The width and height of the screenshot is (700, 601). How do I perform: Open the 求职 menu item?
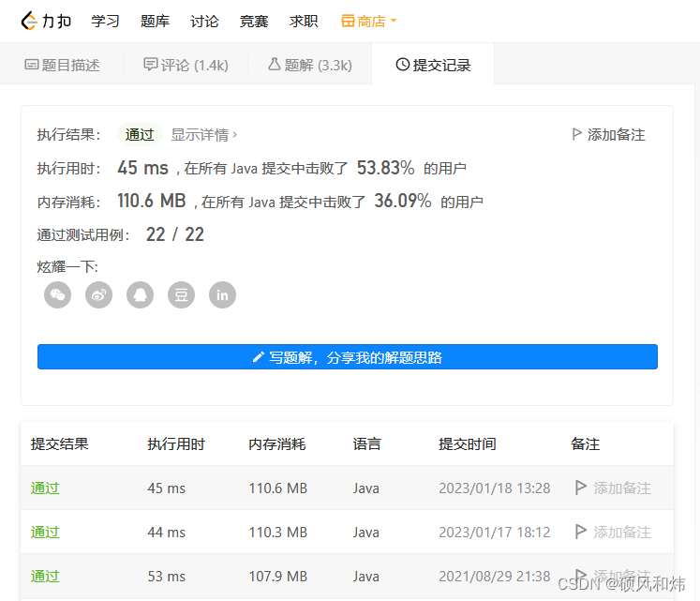[304, 21]
